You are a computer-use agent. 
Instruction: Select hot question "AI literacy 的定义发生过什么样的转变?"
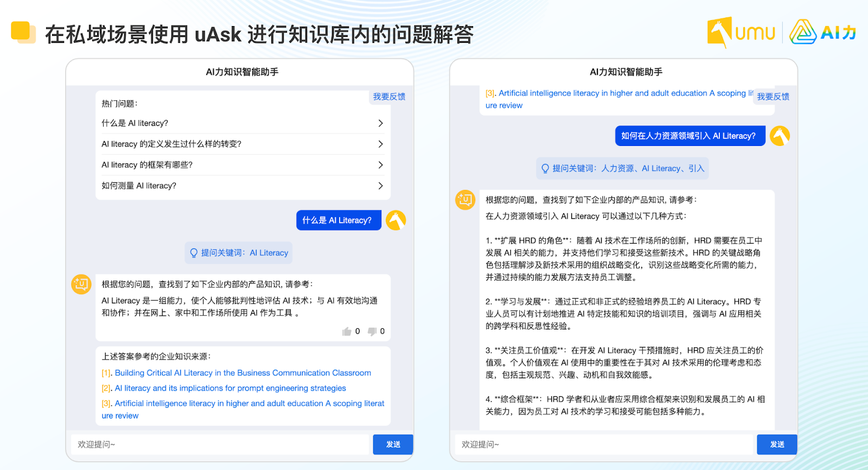tap(242, 144)
